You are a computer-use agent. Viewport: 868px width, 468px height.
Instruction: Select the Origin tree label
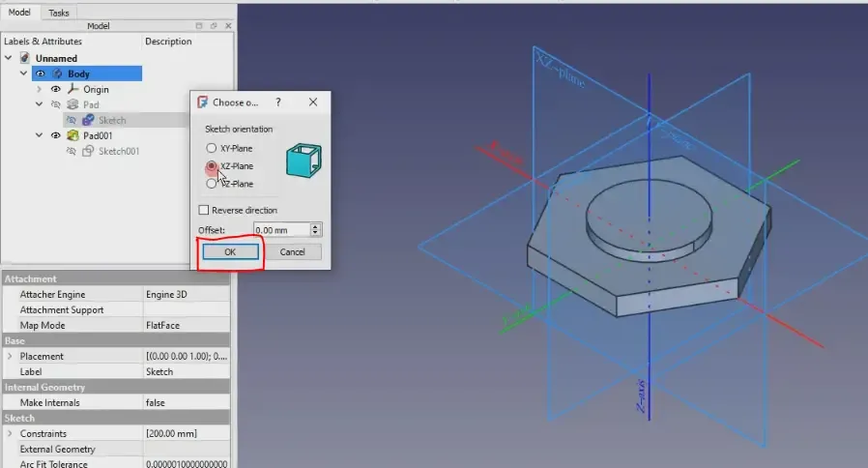96,89
